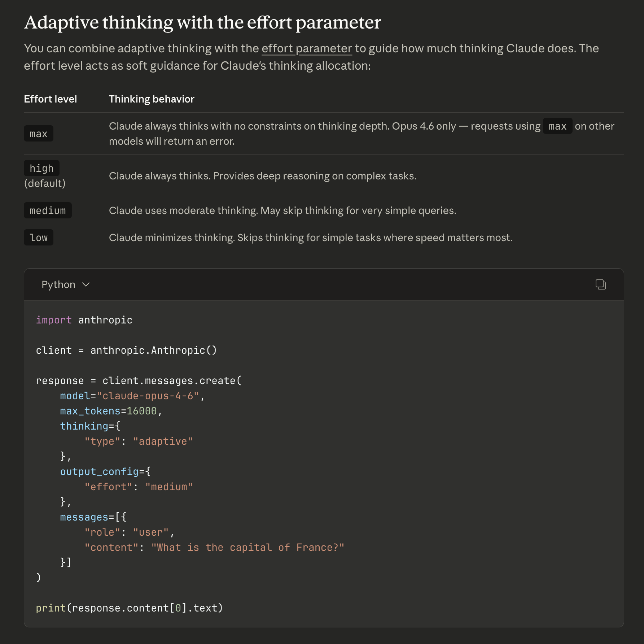Click the "adaptive" type string in code
644x644 pixels.
coord(163,441)
